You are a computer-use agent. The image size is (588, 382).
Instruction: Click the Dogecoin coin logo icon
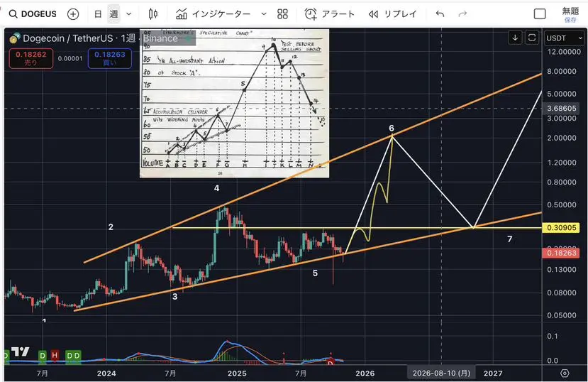pos(15,38)
